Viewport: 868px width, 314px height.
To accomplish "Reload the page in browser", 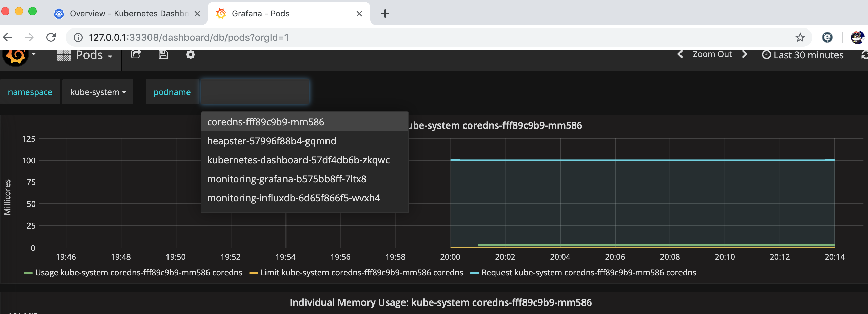I will coord(51,37).
